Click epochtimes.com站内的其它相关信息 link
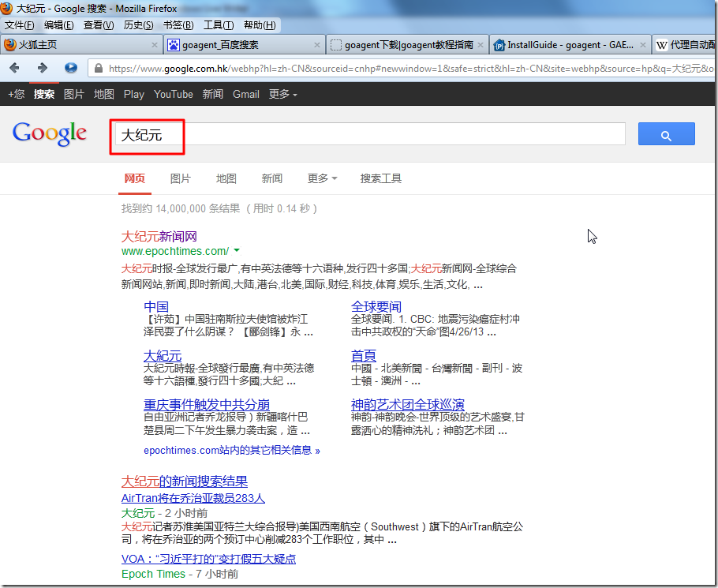The height and width of the screenshot is (588, 718). [232, 450]
